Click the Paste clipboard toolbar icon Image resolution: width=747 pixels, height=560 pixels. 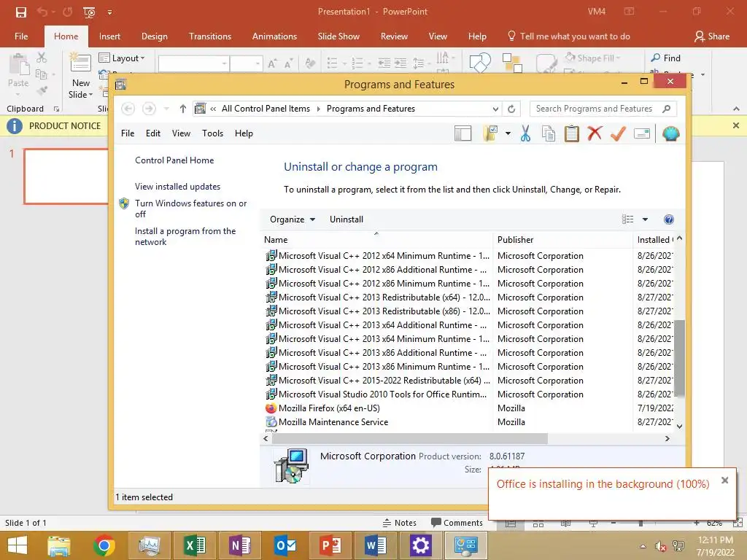coord(571,134)
